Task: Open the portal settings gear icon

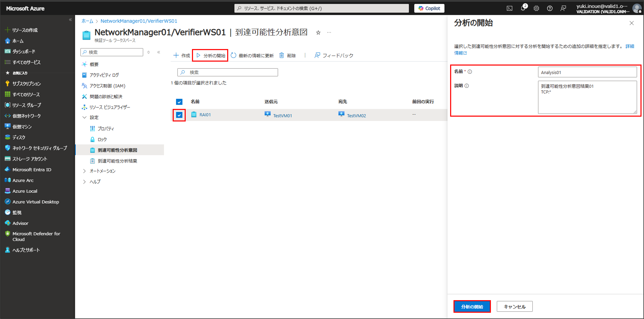Action: 536,8
